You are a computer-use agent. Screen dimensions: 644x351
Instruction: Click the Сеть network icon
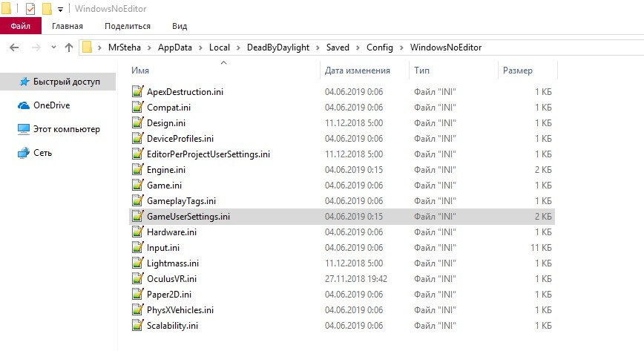pos(24,153)
